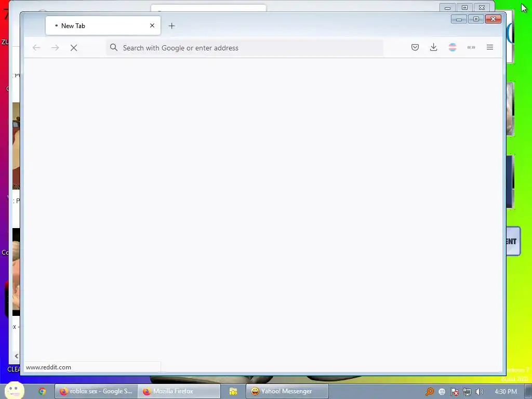This screenshot has width=532, height=399.
Task: Open the folder icon on the taskbar
Action: [x=233, y=391]
